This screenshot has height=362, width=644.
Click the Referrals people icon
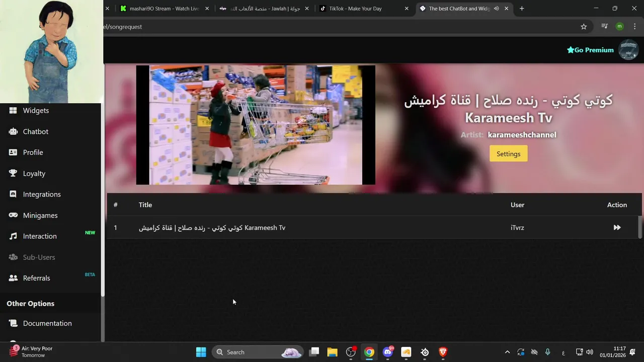tap(13, 278)
